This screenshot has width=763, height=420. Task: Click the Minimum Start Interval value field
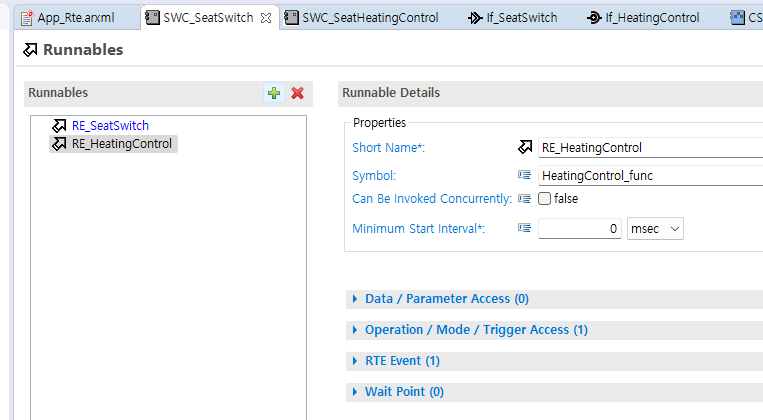click(x=580, y=229)
